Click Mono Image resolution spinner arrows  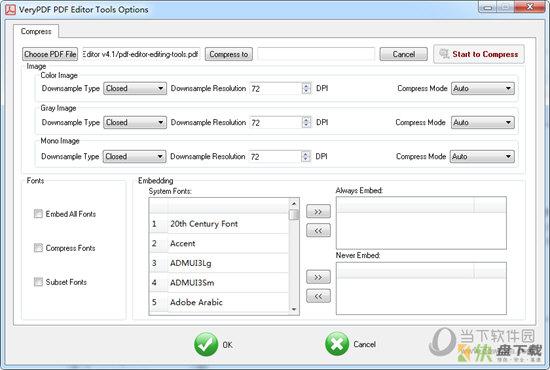[x=306, y=156]
